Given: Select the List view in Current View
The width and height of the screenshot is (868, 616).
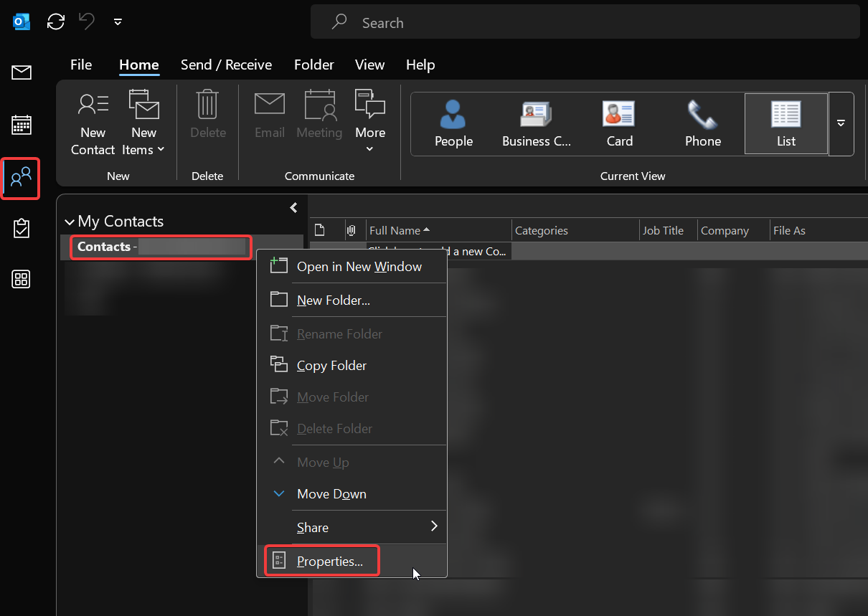Looking at the screenshot, I should pos(786,123).
